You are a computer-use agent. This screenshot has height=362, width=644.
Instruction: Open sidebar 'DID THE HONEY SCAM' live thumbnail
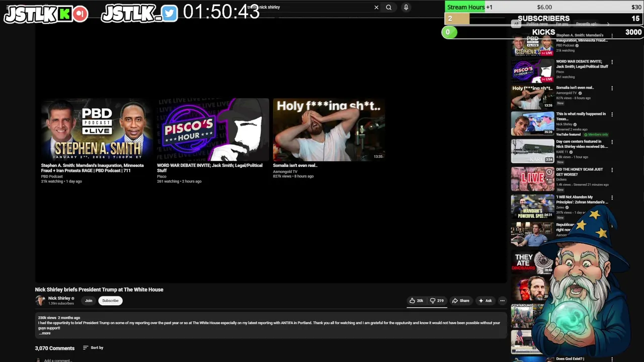[x=532, y=179]
